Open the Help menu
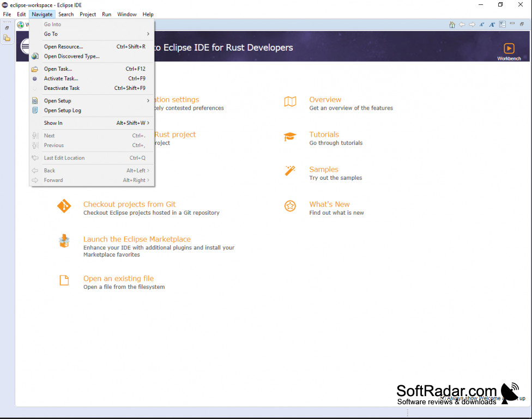Image resolution: width=532 pixels, height=419 pixels. pyautogui.click(x=148, y=14)
